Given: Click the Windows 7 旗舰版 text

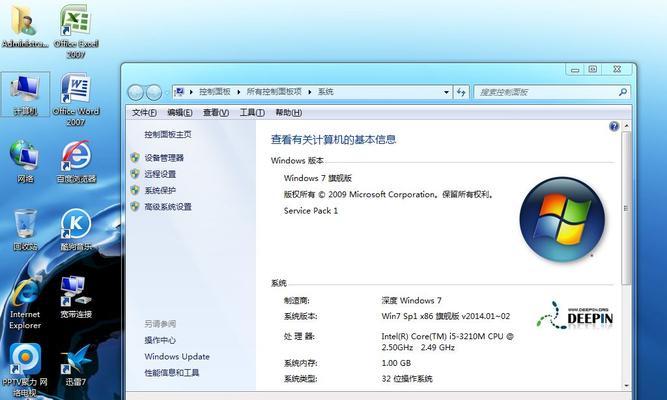Looking at the screenshot, I should [x=318, y=178].
